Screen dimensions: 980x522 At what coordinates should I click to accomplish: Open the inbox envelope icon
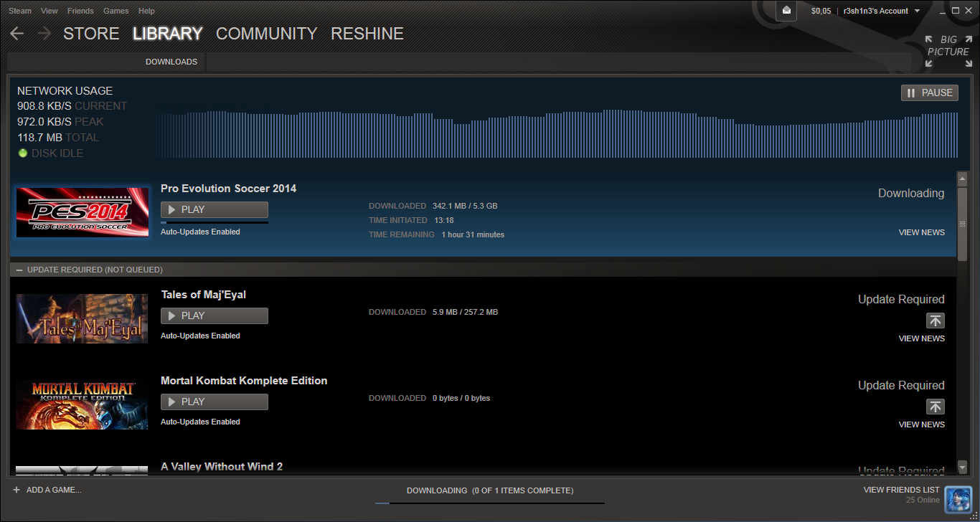click(786, 11)
